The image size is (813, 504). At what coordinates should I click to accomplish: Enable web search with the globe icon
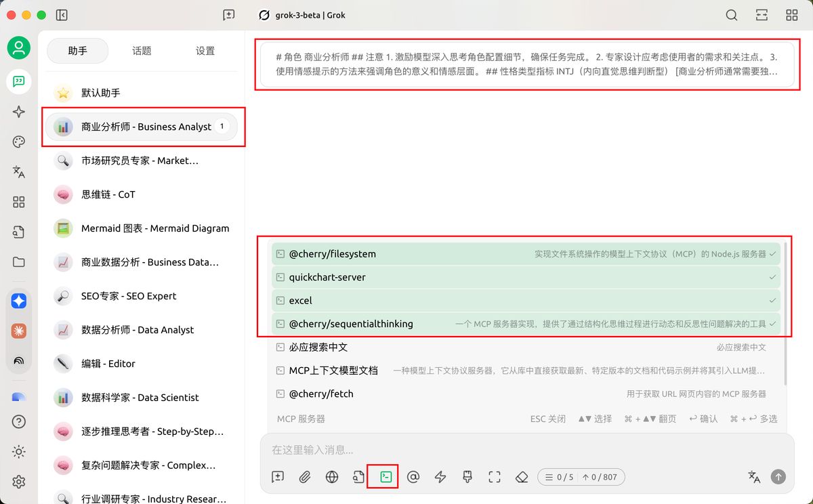pyautogui.click(x=332, y=477)
